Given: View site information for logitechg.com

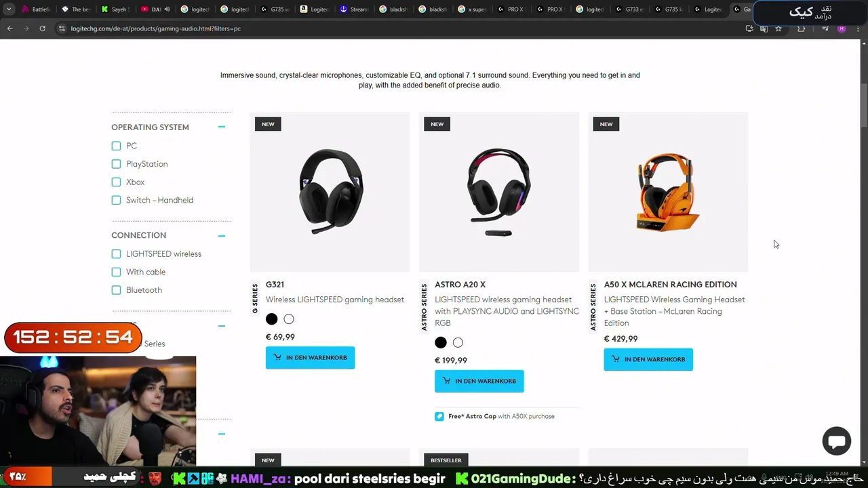Looking at the screenshot, I should [x=62, y=28].
